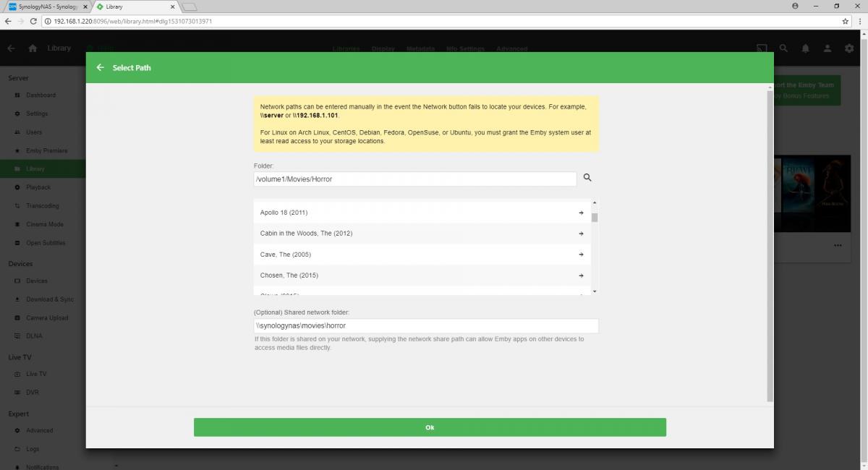Screen dimensions: 868x470
Task: Click Emby Premiere star icon
Action: (x=18, y=150)
